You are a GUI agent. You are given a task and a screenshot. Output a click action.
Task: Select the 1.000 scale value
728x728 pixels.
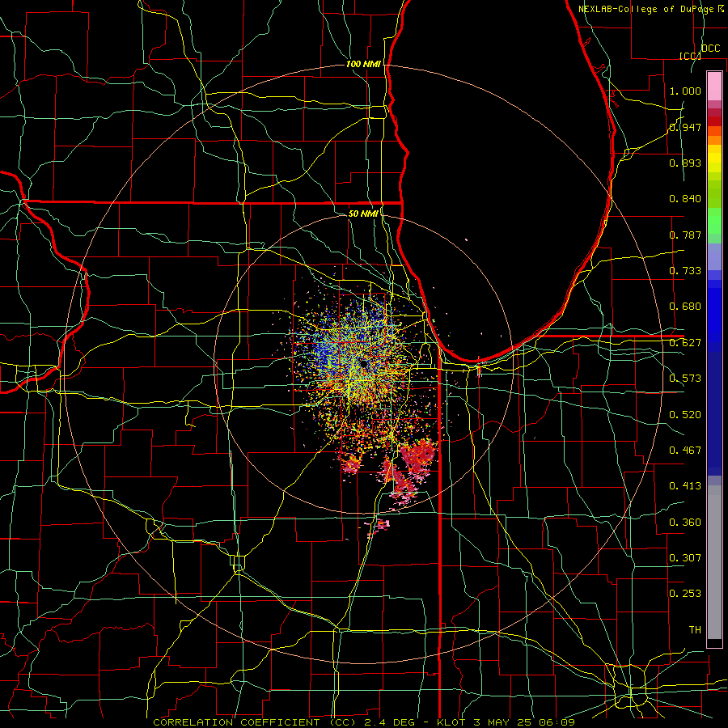coord(685,91)
